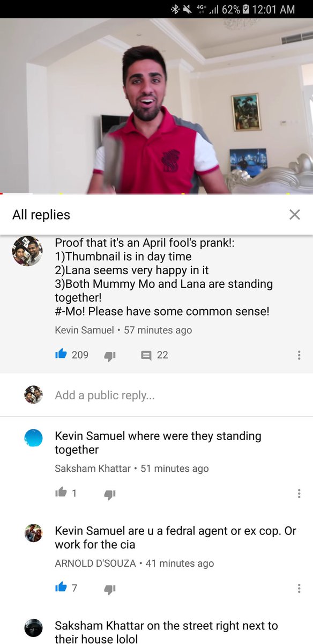Open Kevin Samuel's profile avatar

27,251
